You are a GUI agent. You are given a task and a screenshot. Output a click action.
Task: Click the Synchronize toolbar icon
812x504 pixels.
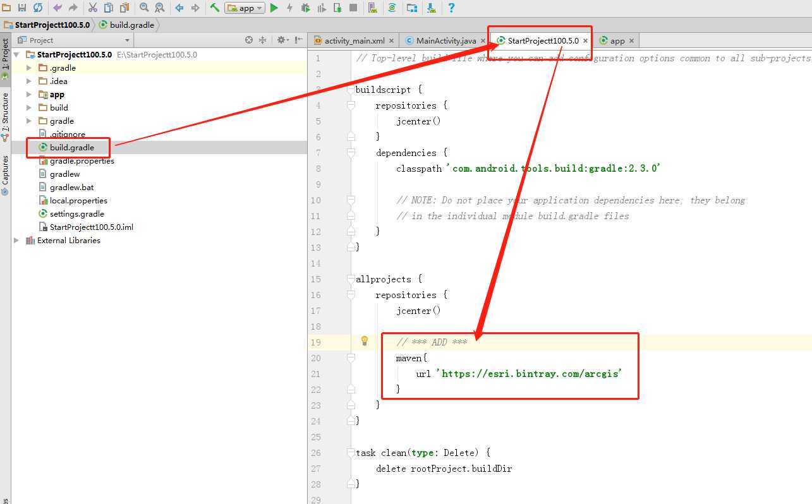point(38,8)
